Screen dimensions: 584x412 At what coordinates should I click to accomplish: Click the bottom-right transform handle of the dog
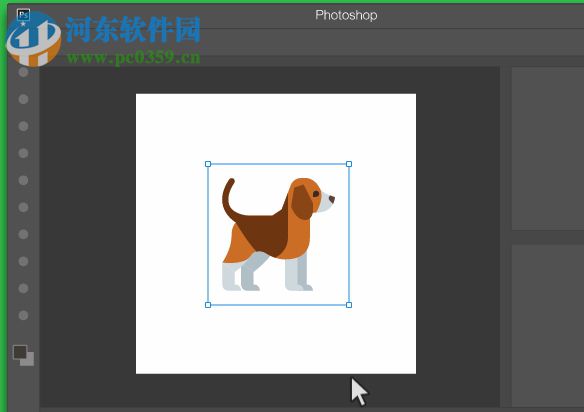point(349,305)
